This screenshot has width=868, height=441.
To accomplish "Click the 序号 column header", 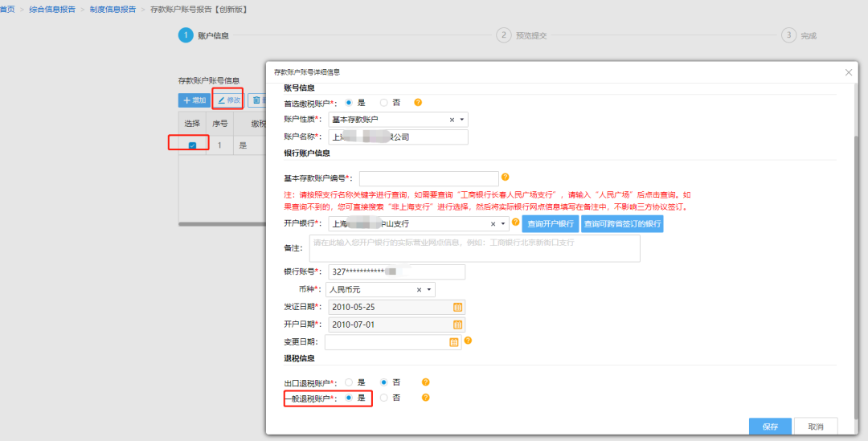I will click(x=219, y=124).
